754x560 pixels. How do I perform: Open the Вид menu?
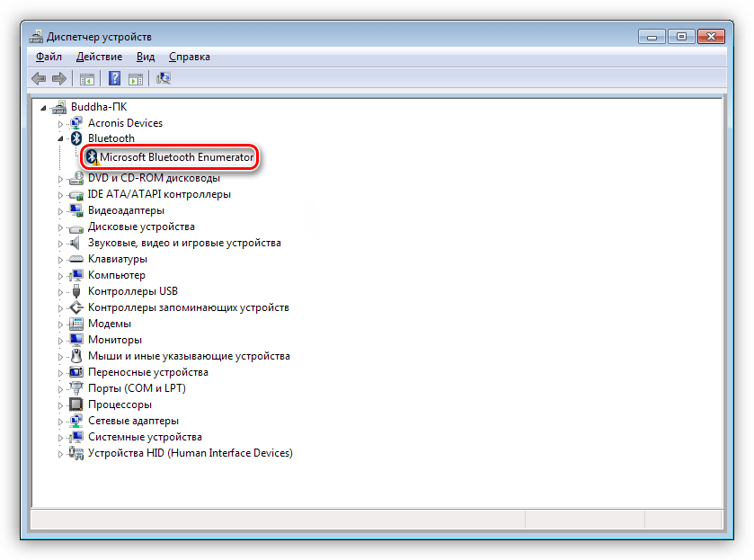tap(146, 57)
